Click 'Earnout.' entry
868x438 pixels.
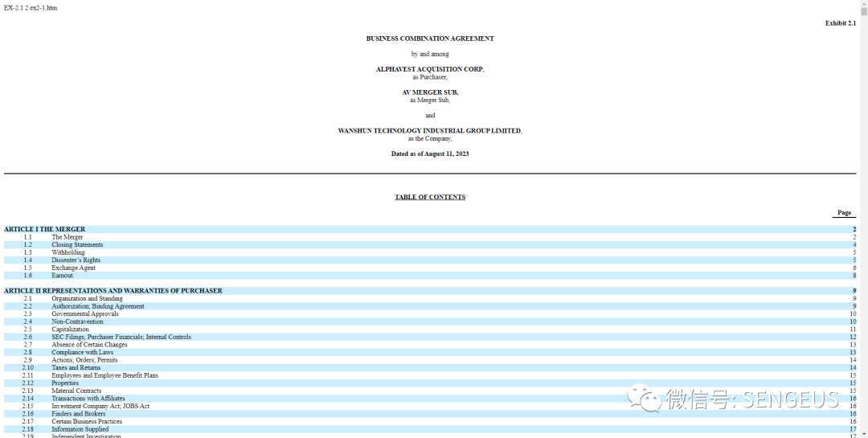pyautogui.click(x=63, y=276)
